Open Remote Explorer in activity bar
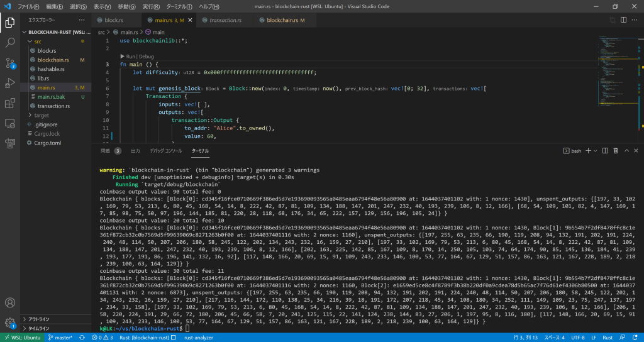The image size is (644, 342). (x=10, y=123)
